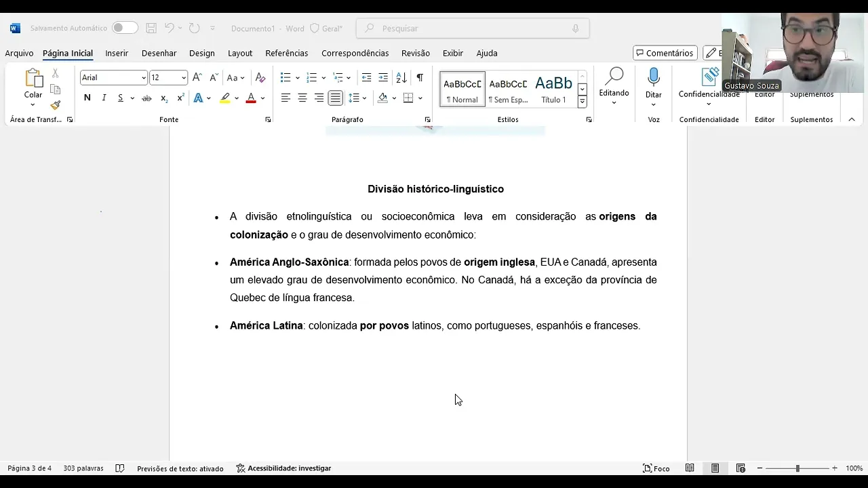Viewport: 868px width, 488px height.
Task: Open the font size 12 dropdown
Action: [183, 78]
